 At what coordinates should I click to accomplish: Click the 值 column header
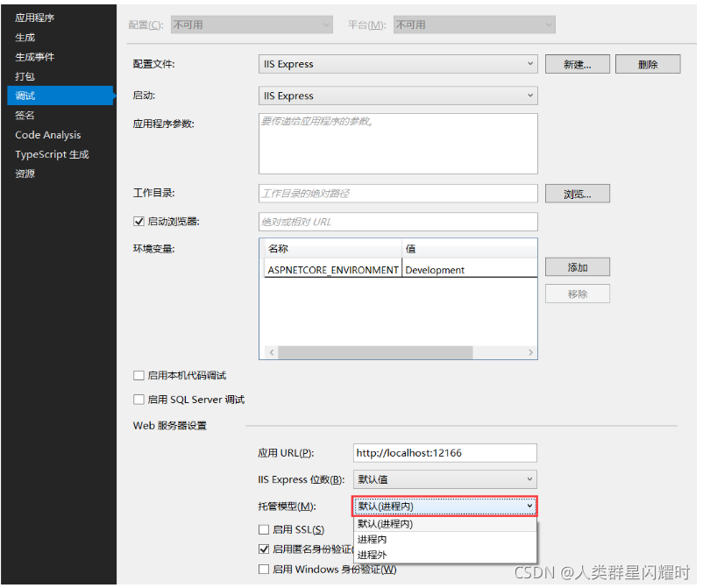click(x=470, y=249)
